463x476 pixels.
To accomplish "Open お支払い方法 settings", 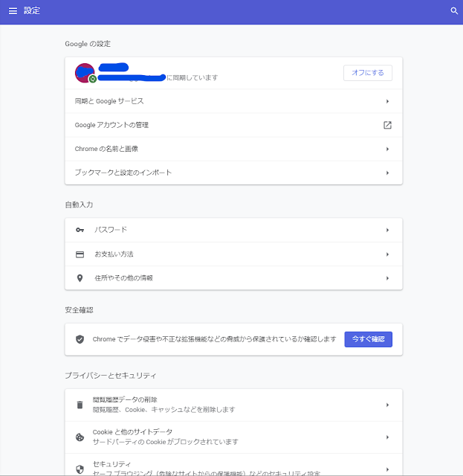I will (233, 254).
